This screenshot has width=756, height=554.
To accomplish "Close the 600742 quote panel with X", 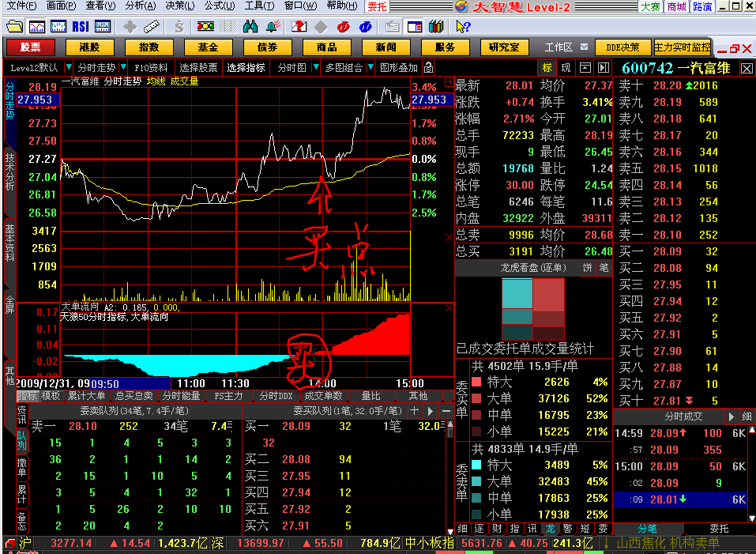I will pyautogui.click(x=747, y=69).
